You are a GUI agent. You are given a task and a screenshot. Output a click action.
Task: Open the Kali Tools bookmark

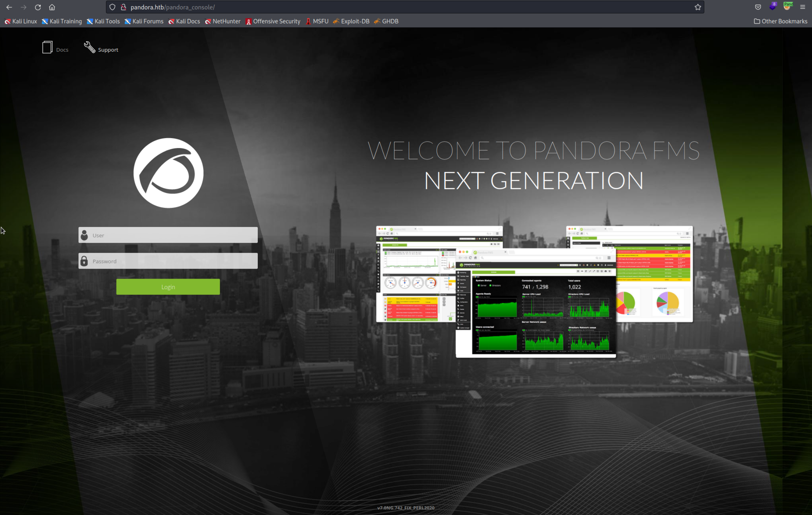(103, 21)
